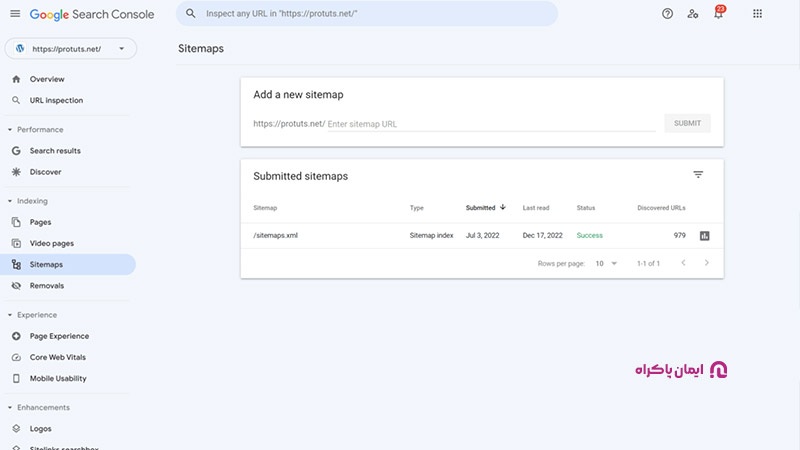Click the search magnifier icon in URL bar
The width and height of the screenshot is (800, 450).
190,14
